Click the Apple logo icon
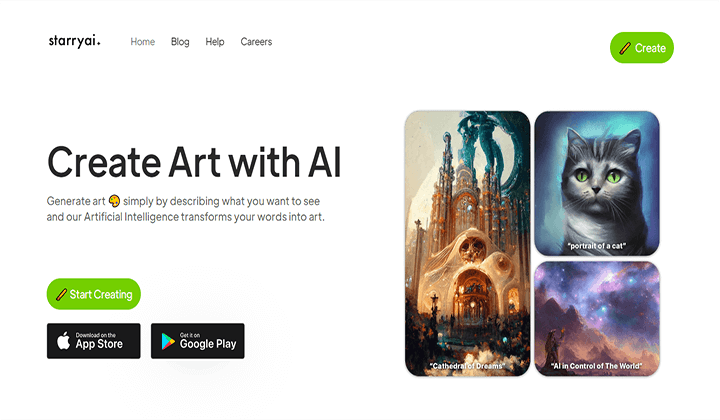Screen dimensions: 720x420 point(63,341)
